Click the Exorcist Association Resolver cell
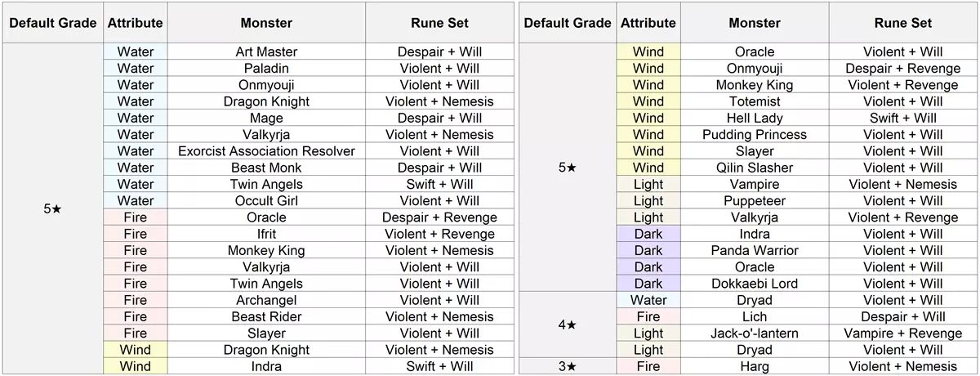 (x=266, y=151)
